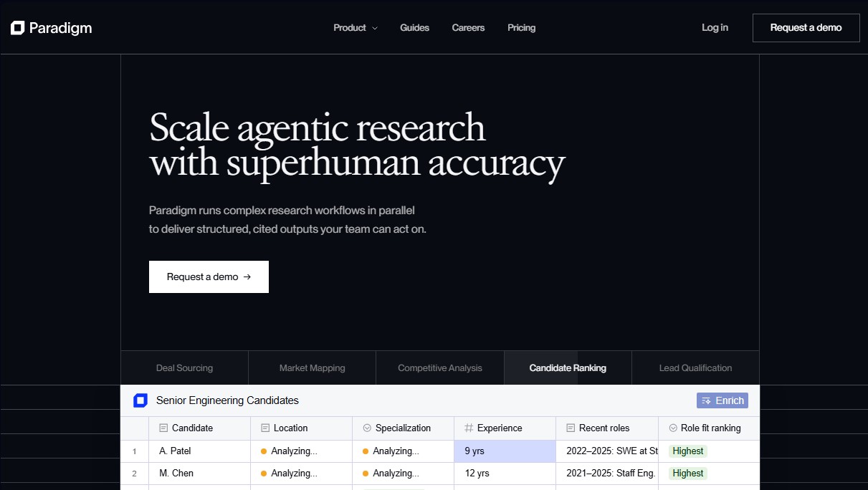The width and height of the screenshot is (868, 490).
Task: Click M. Chen's Location Analyzing cell
Action: (x=302, y=474)
